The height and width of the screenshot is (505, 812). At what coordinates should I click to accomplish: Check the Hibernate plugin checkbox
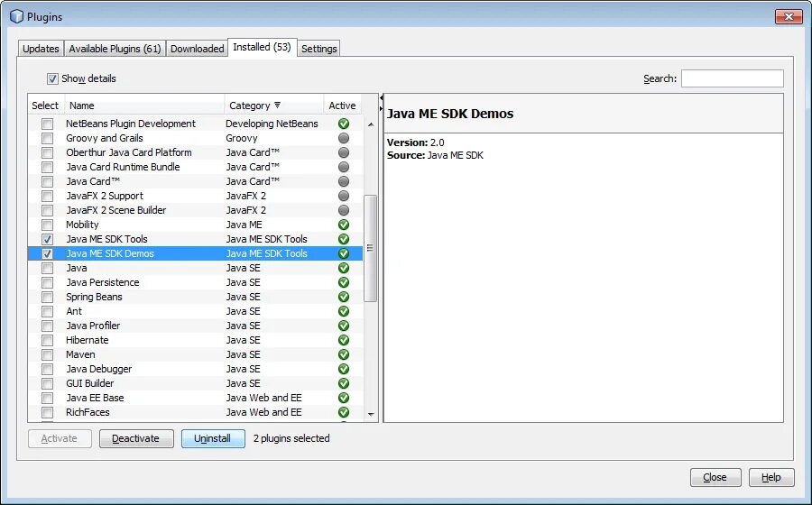pos(47,341)
